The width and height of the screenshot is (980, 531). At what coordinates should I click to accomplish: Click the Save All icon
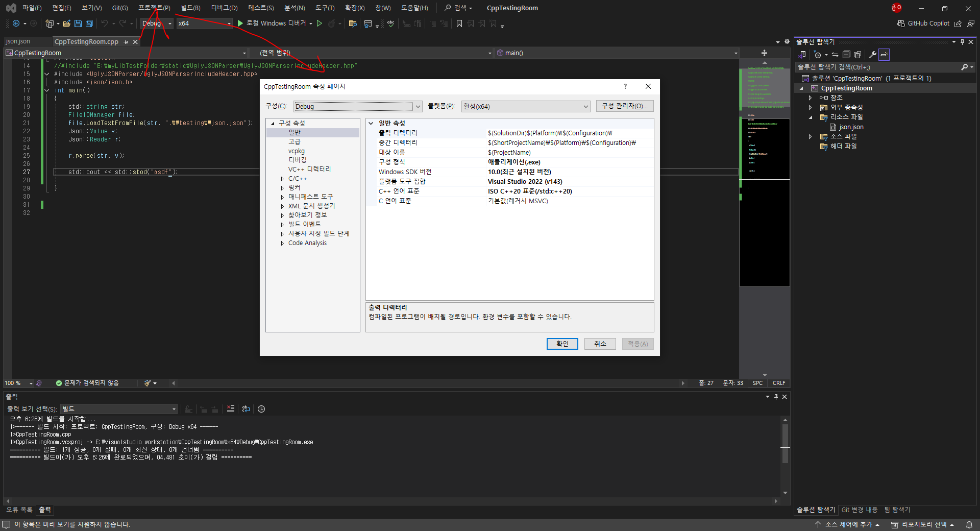(x=89, y=23)
